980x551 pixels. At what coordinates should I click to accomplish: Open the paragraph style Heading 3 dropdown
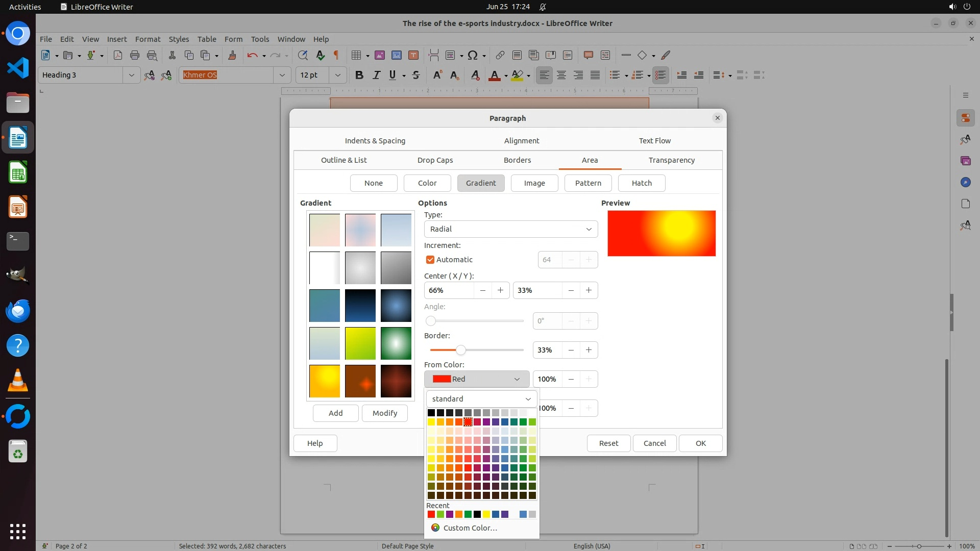[131, 75]
